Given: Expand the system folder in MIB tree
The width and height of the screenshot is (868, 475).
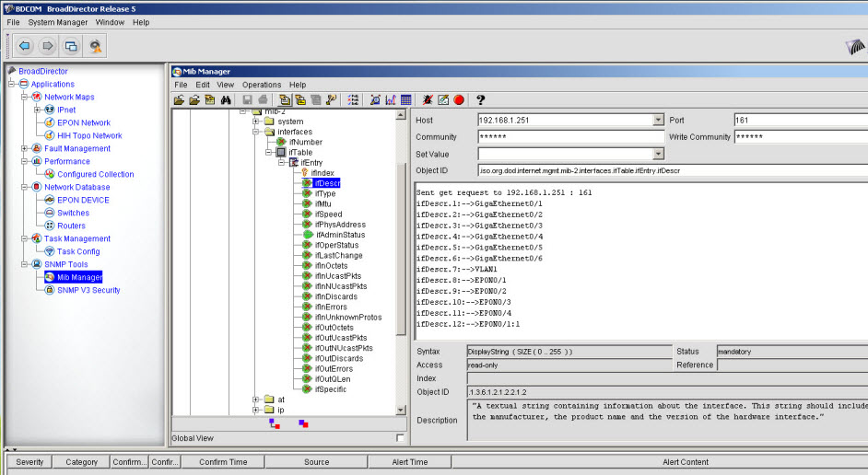Looking at the screenshot, I should [256, 122].
